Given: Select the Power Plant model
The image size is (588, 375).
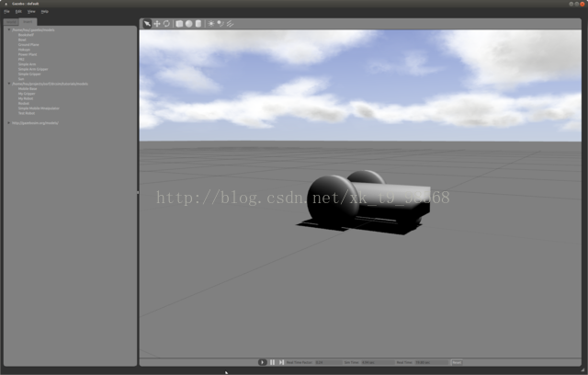Looking at the screenshot, I should coord(28,54).
